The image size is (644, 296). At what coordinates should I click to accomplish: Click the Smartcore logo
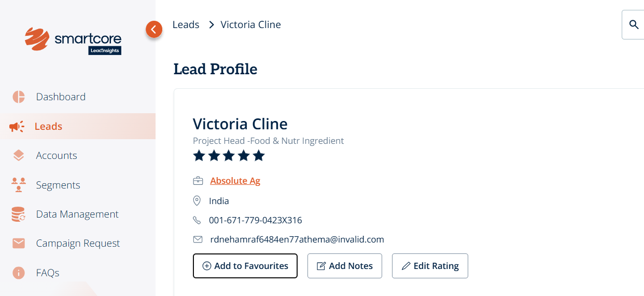pos(73,41)
